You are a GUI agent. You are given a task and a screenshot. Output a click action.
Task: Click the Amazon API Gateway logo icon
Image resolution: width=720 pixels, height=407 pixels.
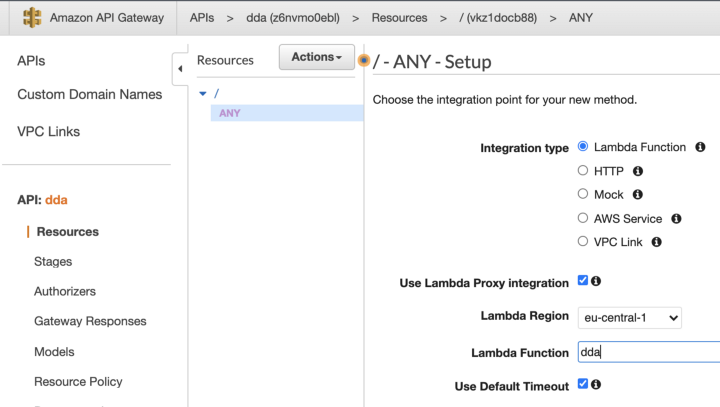32,18
